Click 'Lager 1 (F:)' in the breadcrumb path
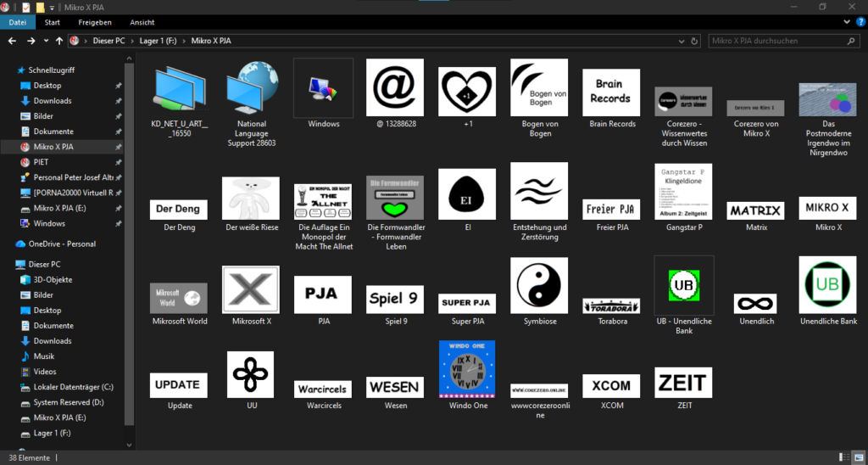Image resolution: width=868 pixels, height=465 pixels. 159,41
